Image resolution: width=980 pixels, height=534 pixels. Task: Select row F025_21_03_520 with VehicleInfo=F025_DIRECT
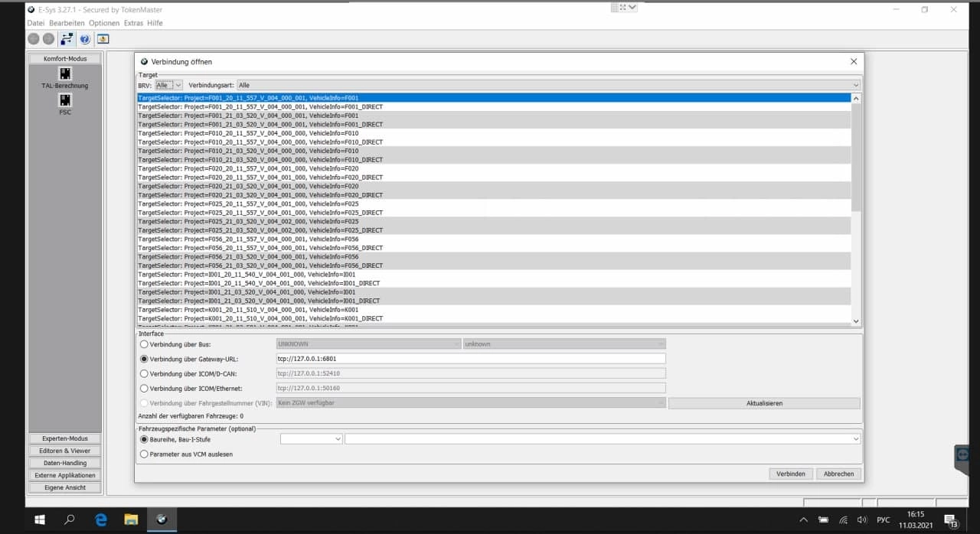494,230
